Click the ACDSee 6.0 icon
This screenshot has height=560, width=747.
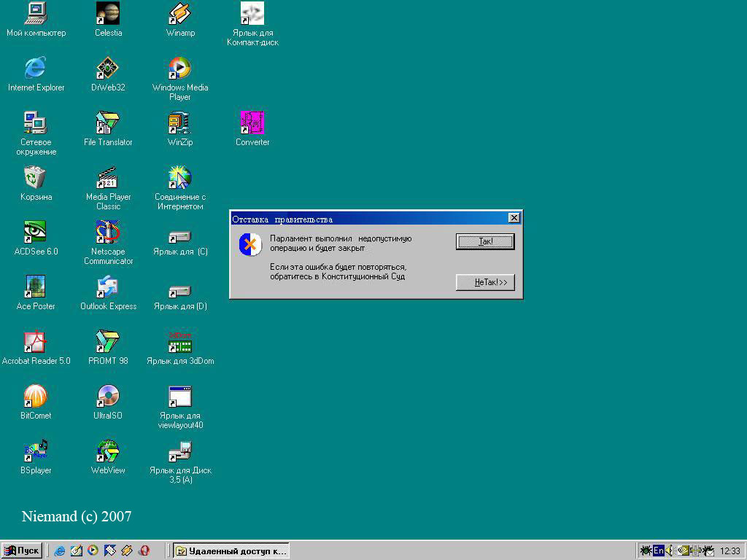click(x=35, y=233)
